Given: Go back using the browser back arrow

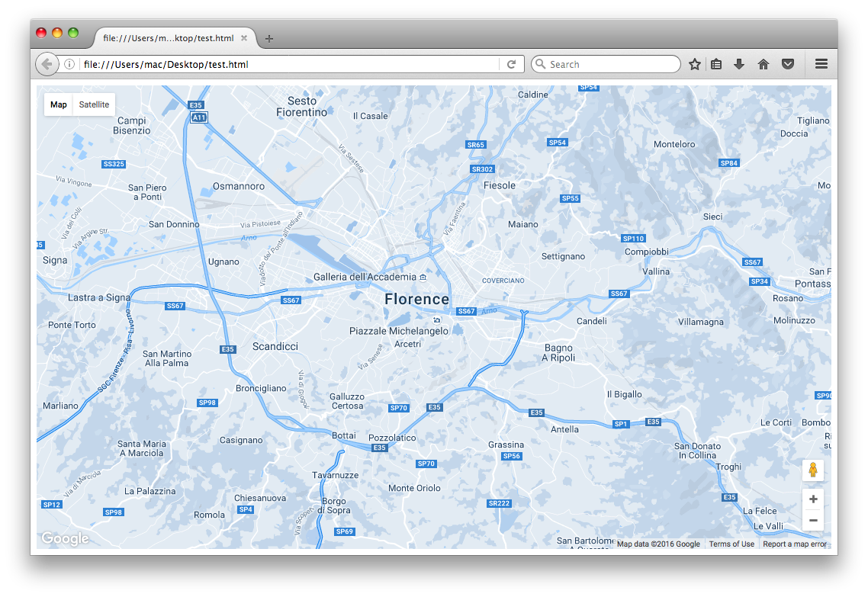Looking at the screenshot, I should click(47, 64).
